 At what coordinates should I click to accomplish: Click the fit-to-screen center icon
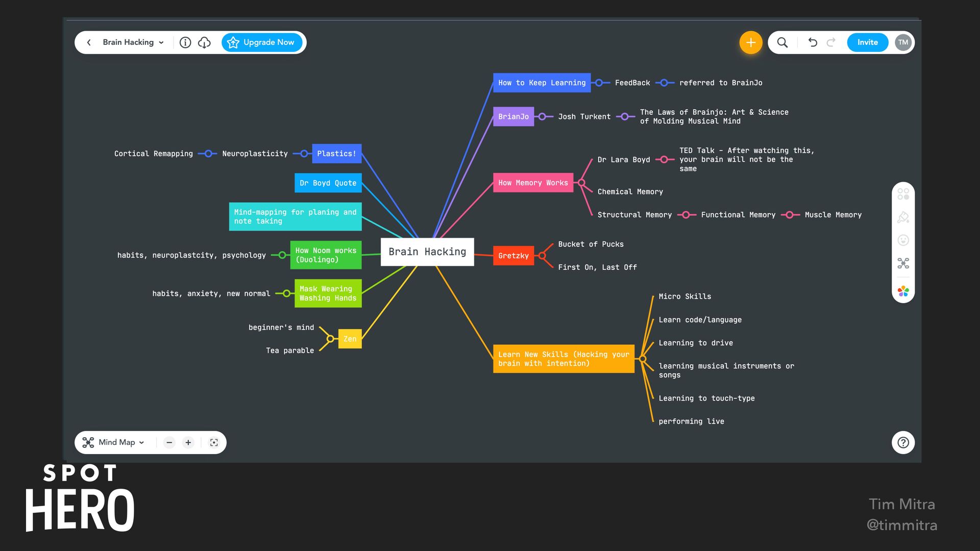click(x=214, y=442)
